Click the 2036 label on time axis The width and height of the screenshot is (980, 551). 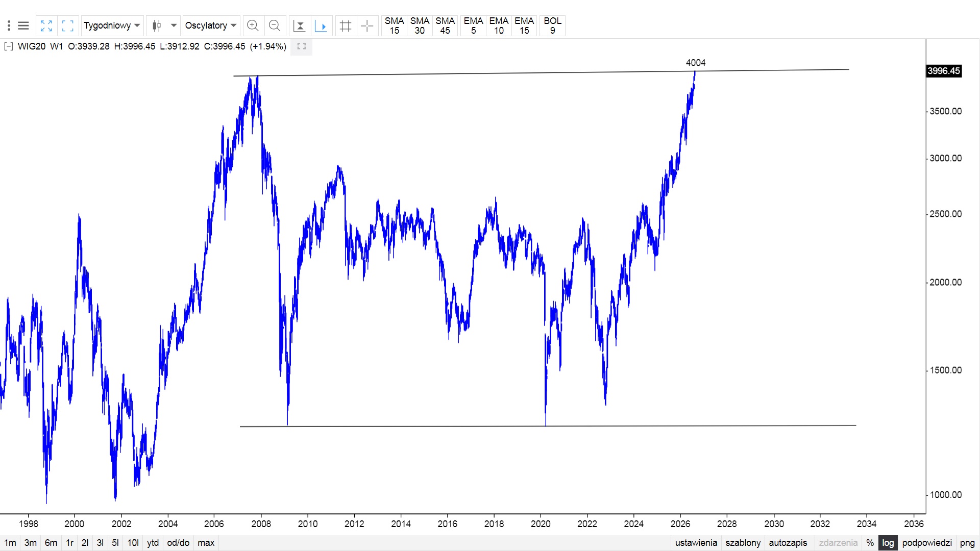point(914,523)
